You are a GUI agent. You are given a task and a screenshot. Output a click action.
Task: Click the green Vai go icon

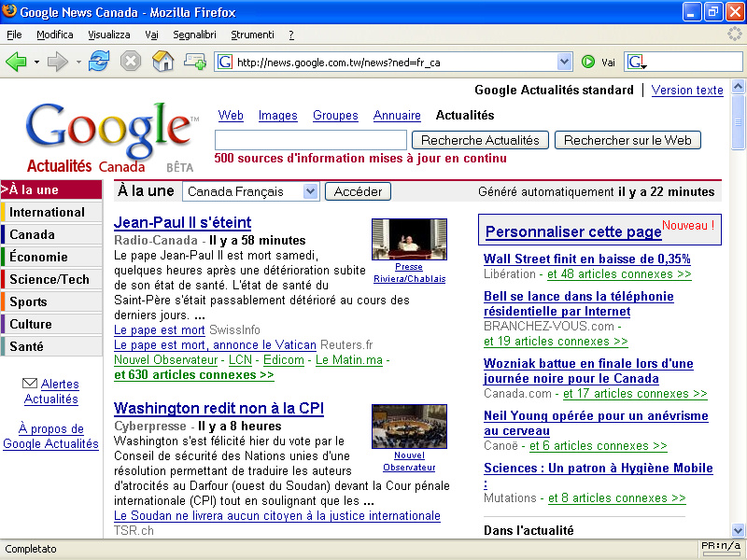coord(588,62)
